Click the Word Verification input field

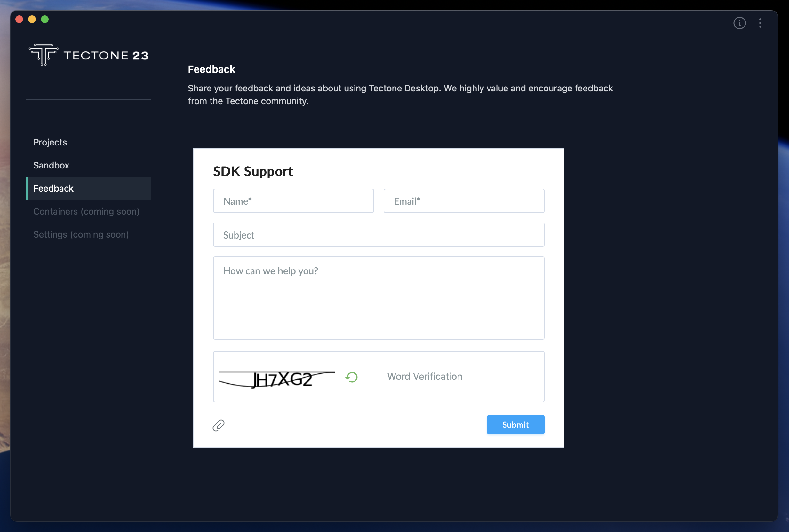pyautogui.click(x=456, y=376)
